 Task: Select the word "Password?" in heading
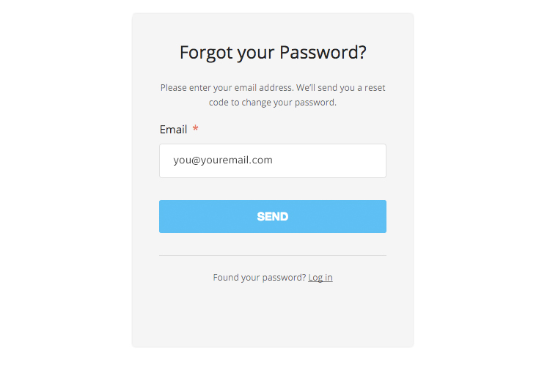323,53
